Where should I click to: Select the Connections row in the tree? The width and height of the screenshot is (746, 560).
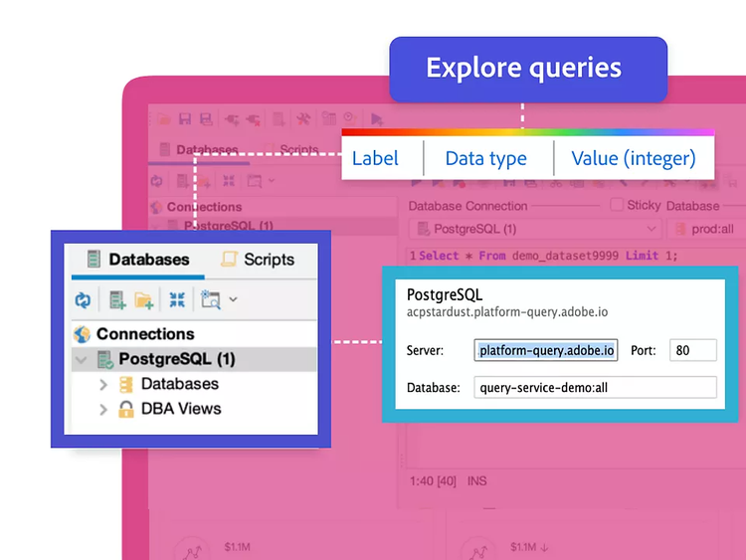[194, 334]
